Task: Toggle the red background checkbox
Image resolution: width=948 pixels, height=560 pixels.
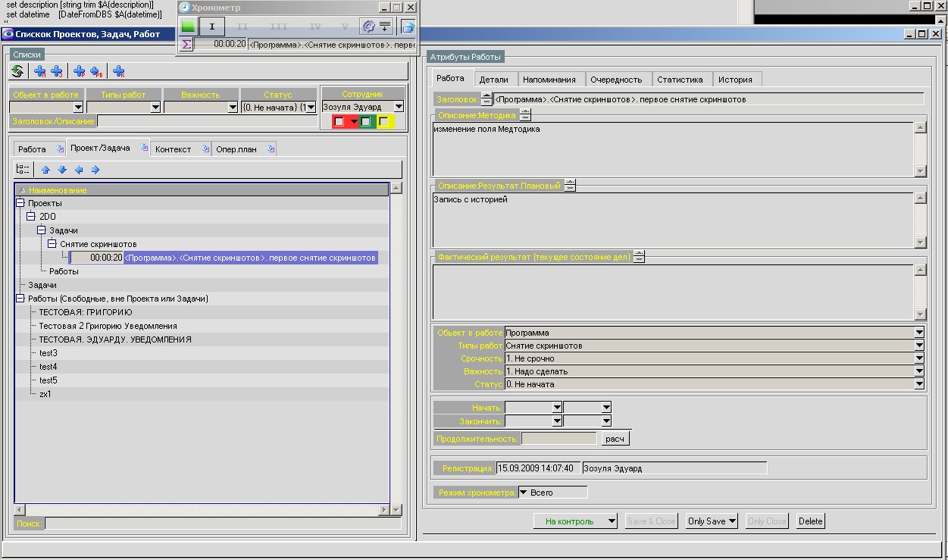Action: click(x=339, y=121)
